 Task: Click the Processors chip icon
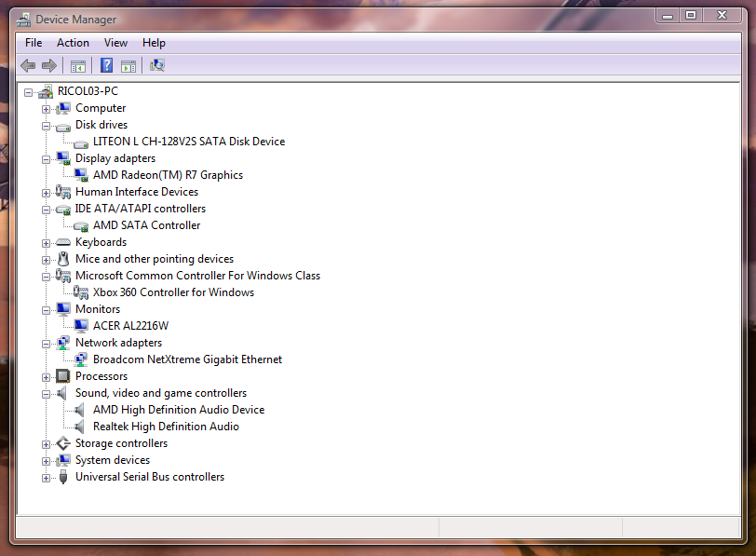63,376
